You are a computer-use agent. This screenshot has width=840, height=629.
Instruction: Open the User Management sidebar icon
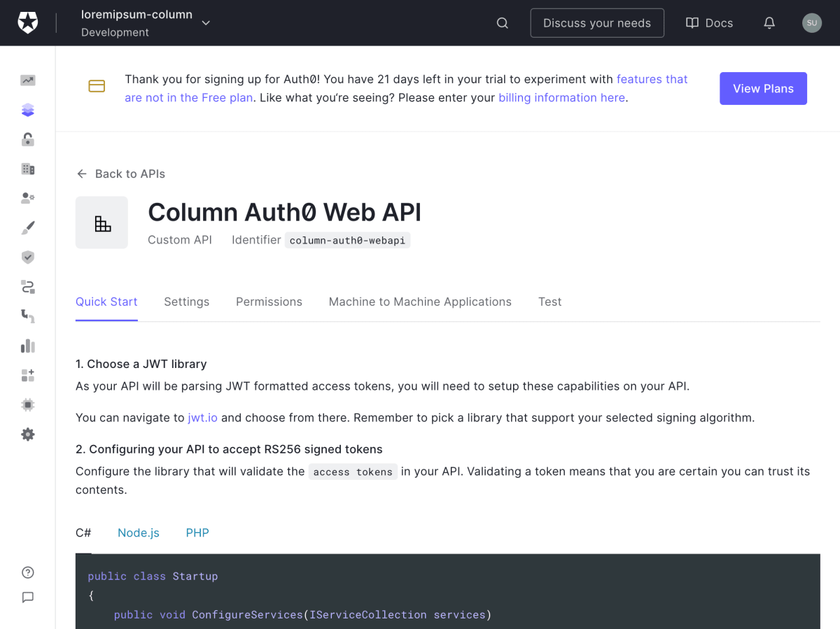pyautogui.click(x=28, y=198)
